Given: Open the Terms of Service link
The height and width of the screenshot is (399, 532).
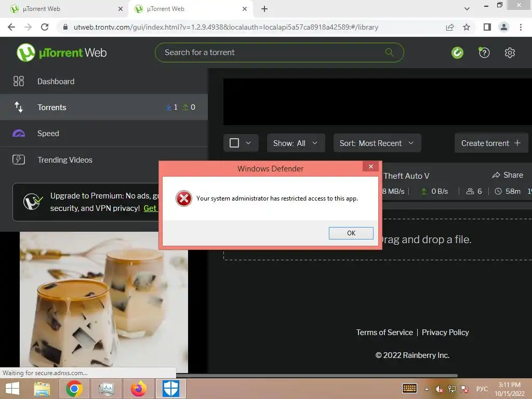Looking at the screenshot, I should tap(384, 332).
